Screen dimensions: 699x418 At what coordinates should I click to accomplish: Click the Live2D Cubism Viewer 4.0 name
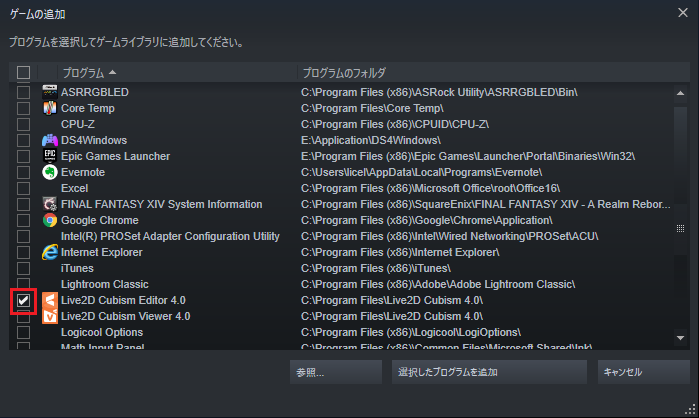point(126,316)
